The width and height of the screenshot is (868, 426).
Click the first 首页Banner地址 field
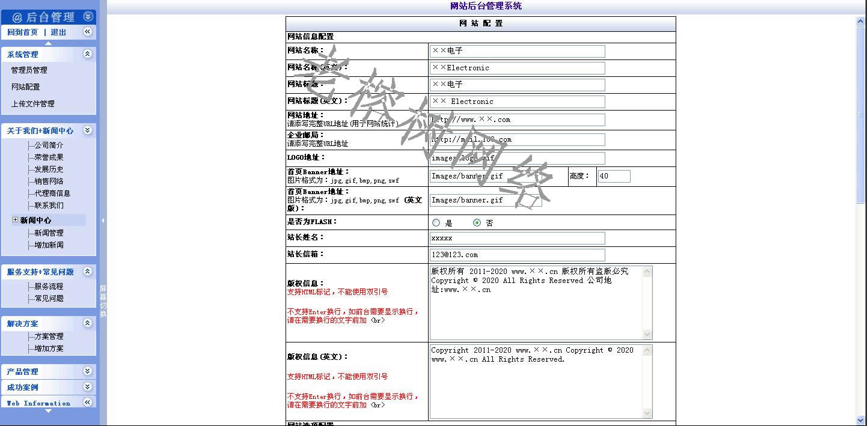click(486, 176)
